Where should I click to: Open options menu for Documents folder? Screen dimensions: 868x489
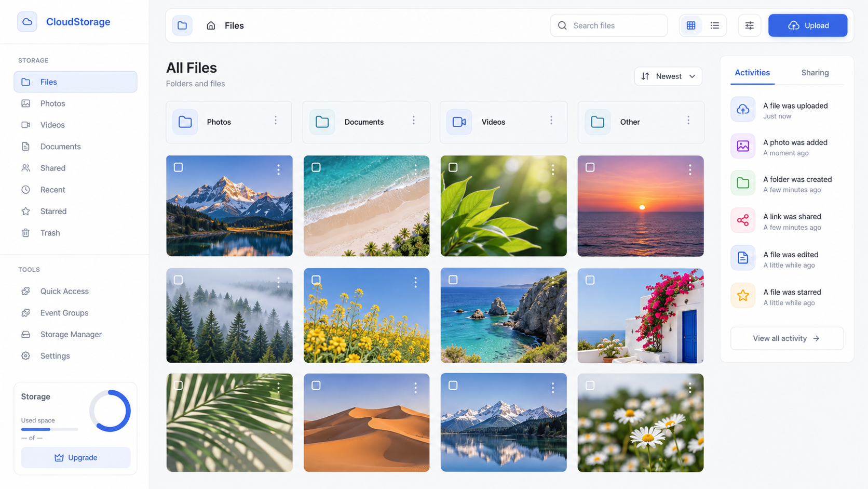point(414,121)
